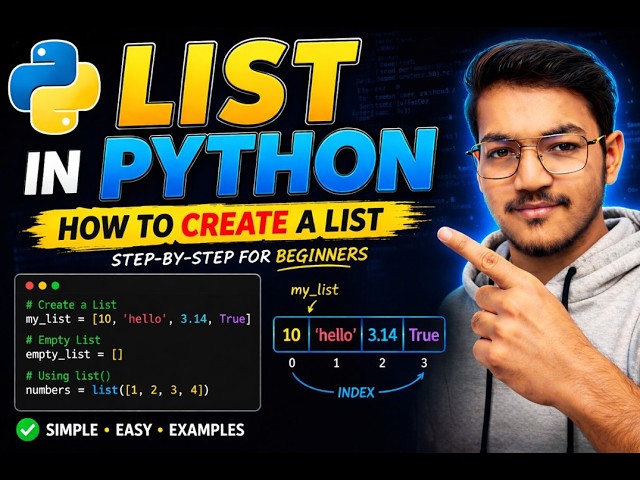This screenshot has height=480, width=640.
Task: Click the blue INDEX label
Action: click(x=356, y=393)
